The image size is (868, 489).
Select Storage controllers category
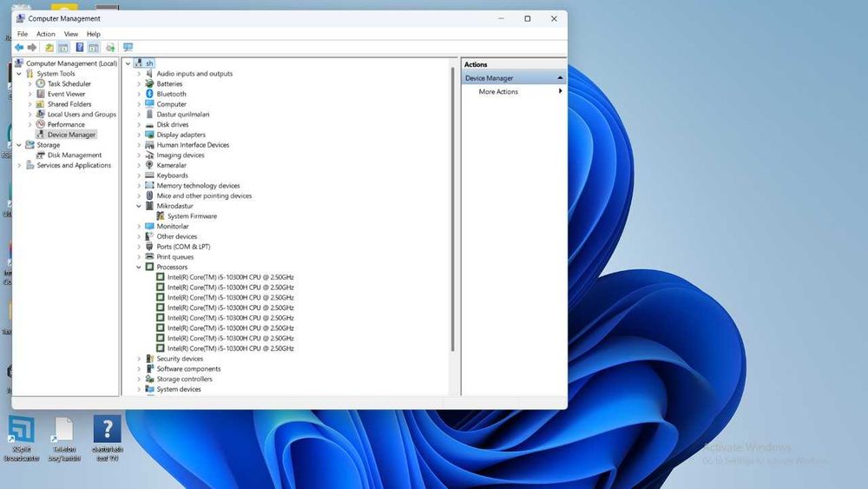184,379
